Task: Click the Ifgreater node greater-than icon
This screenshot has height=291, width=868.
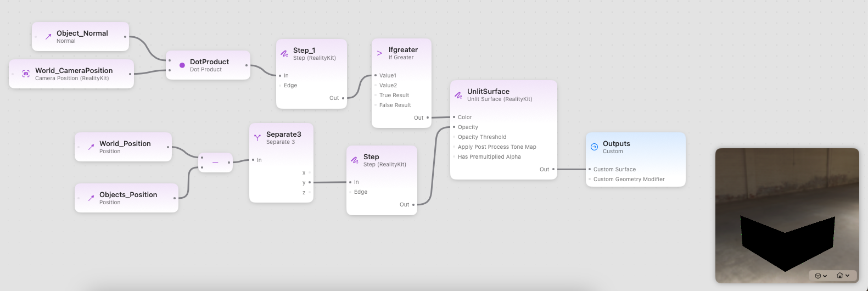Action: point(379,53)
